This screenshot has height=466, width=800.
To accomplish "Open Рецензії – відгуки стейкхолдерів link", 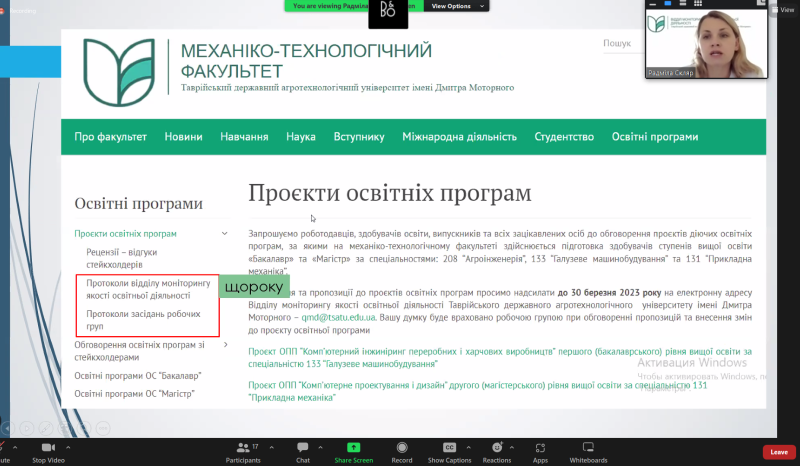I will (121, 258).
